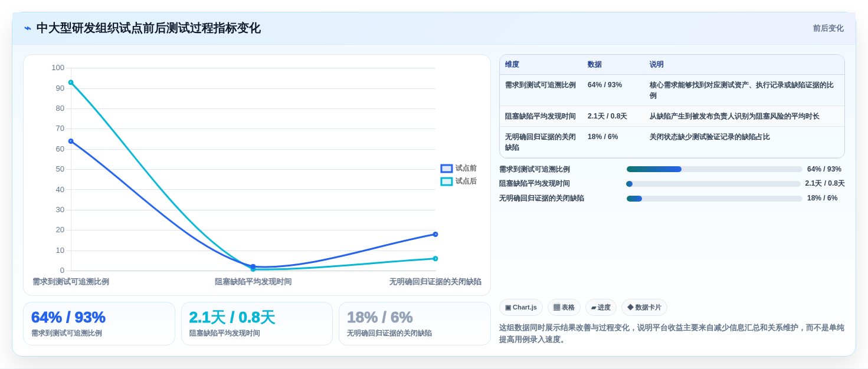Click progress value 2.1天 / 0.8天 beside bar
This screenshot has width=868, height=369.
[825, 184]
